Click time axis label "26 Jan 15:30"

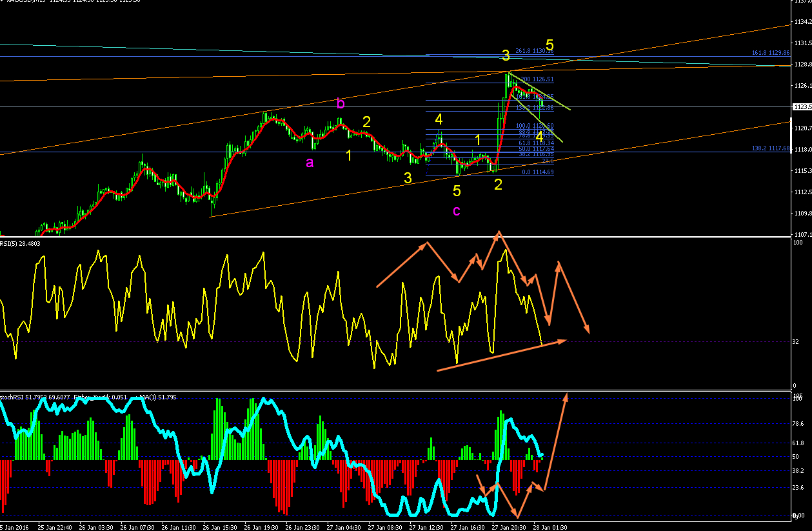[221, 527]
